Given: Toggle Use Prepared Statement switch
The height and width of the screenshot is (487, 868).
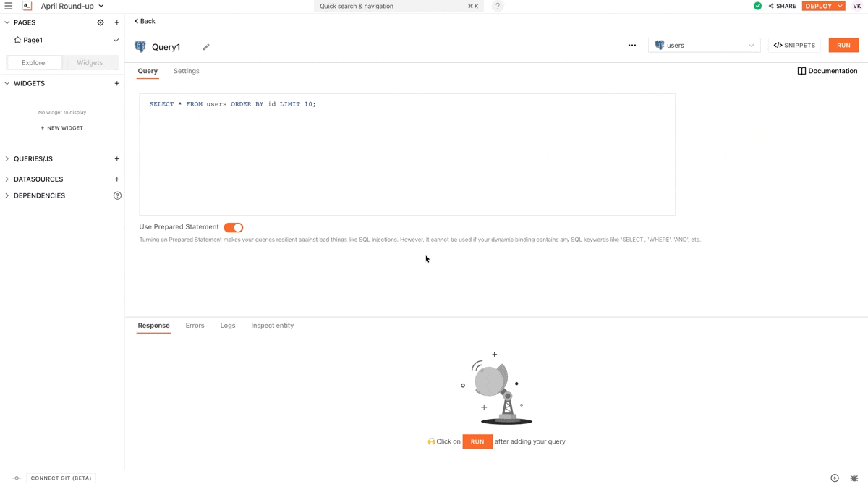Looking at the screenshot, I should 233,227.
